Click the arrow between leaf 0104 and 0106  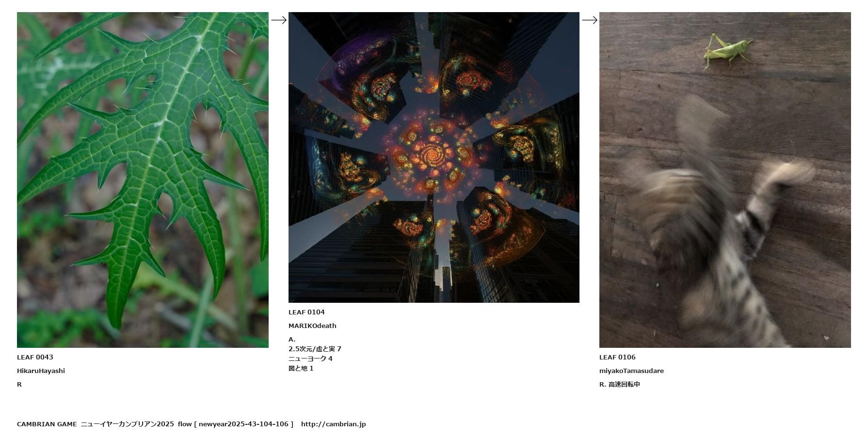click(590, 20)
